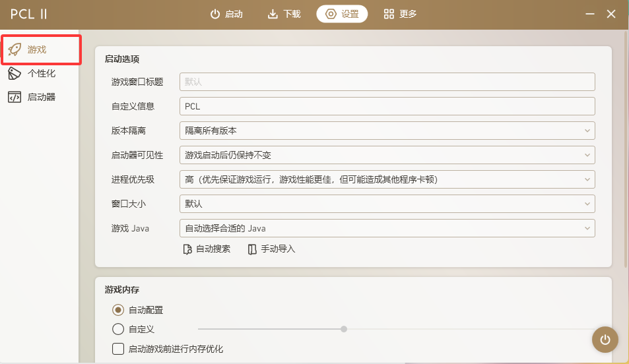Select 游戏 in the sidebar

[41, 49]
